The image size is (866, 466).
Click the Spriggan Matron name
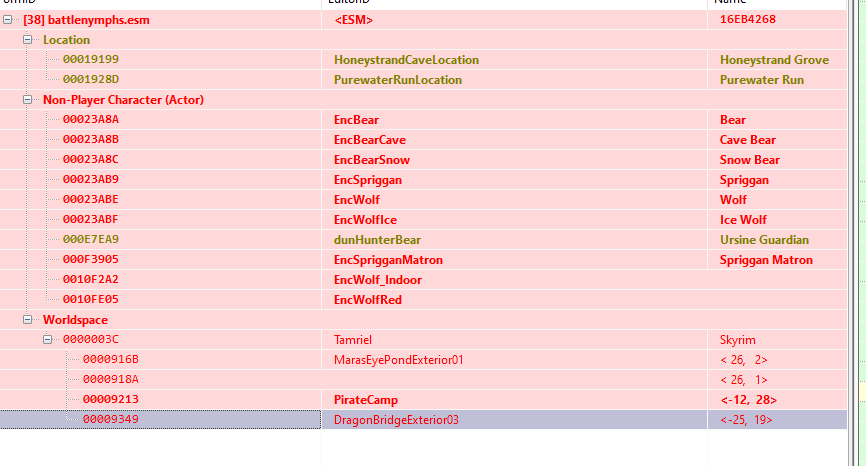click(766, 260)
